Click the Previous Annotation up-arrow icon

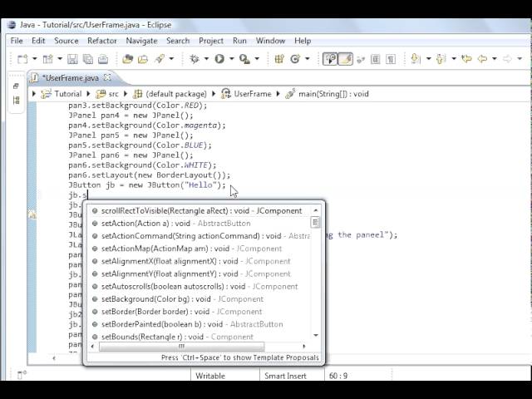(x=441, y=59)
